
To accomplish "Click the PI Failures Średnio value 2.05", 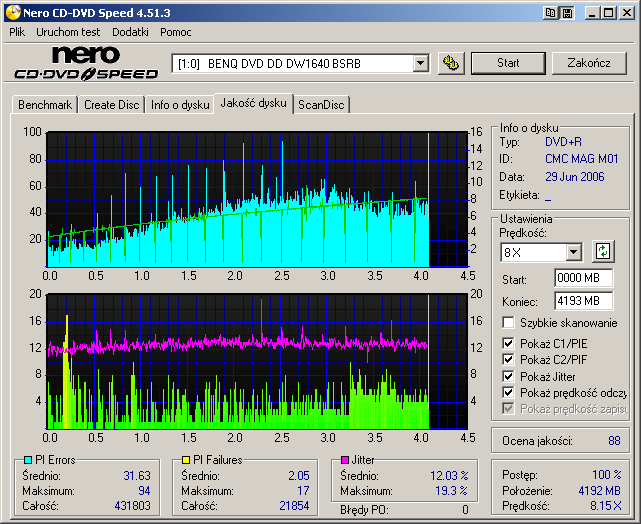I will click(x=298, y=475).
